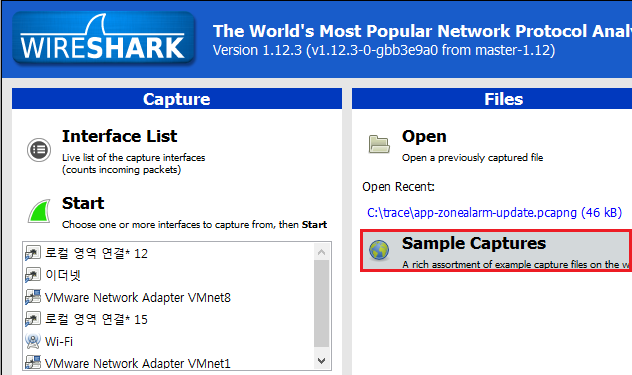This screenshot has height=375, width=632.
Task: Click the Wireshark logo
Action: point(104,38)
